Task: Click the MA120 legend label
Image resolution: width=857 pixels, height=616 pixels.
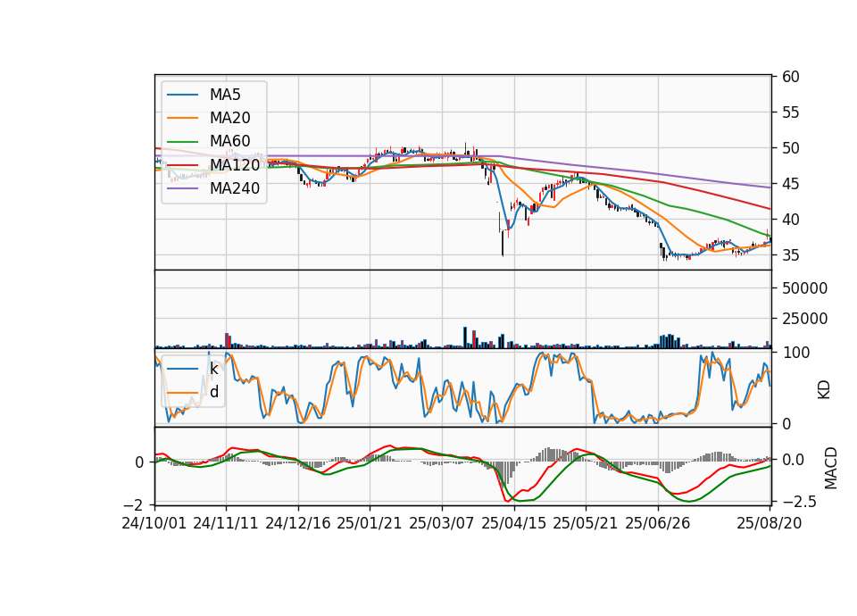Action: pyautogui.click(x=235, y=164)
